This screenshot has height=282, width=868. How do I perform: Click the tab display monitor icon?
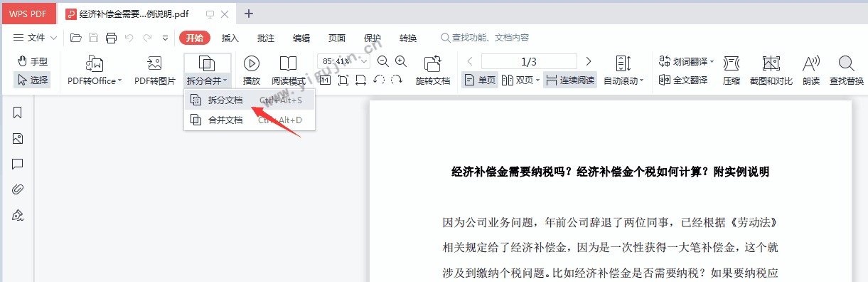pyautogui.click(x=210, y=14)
